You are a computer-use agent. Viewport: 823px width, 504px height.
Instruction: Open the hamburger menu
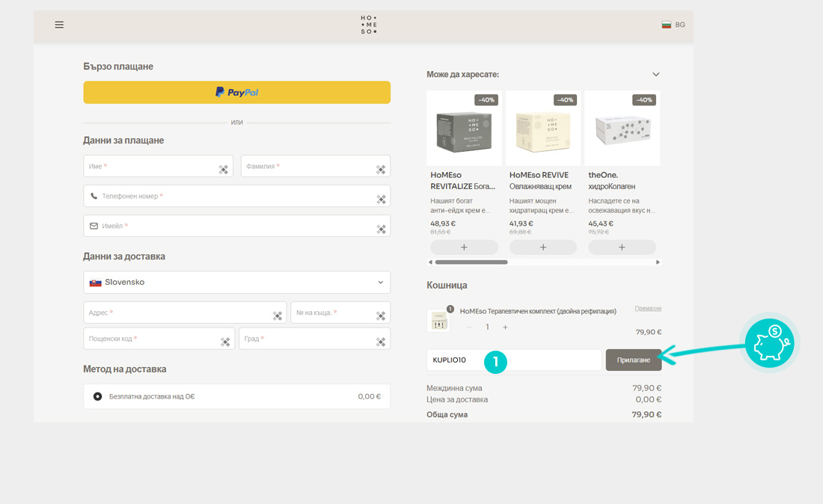point(59,25)
